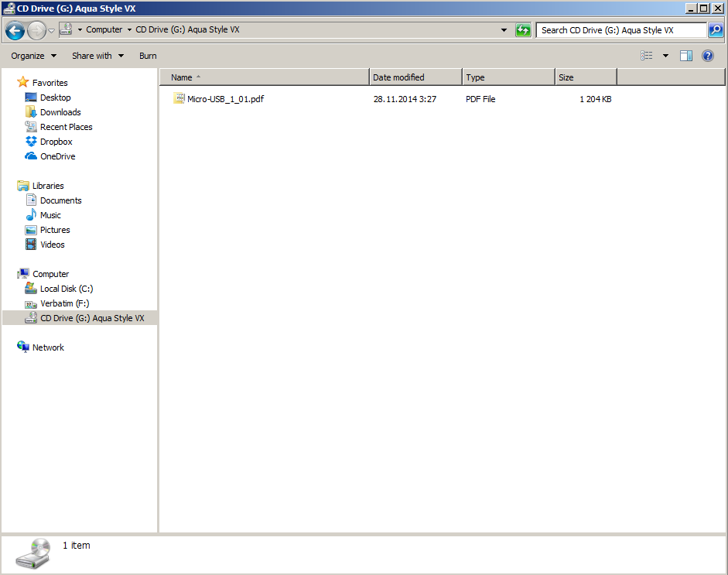
Task: Open Pictures library
Action: tap(55, 230)
